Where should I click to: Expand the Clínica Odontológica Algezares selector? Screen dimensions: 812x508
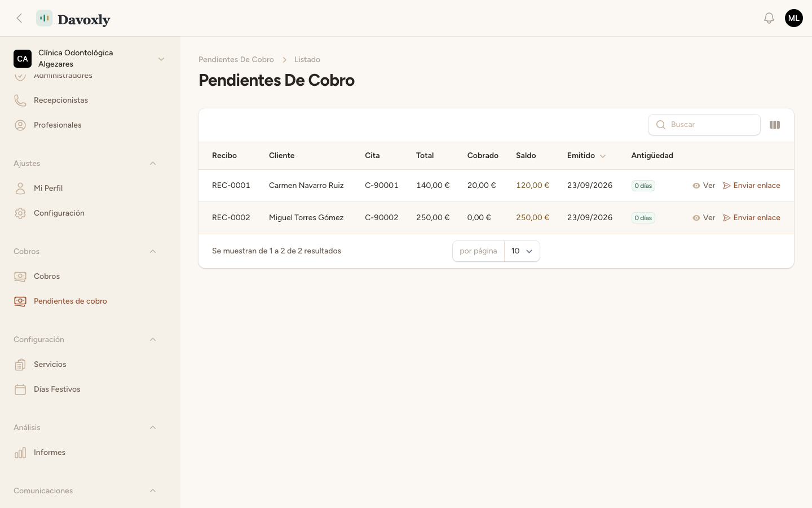pyautogui.click(x=90, y=59)
